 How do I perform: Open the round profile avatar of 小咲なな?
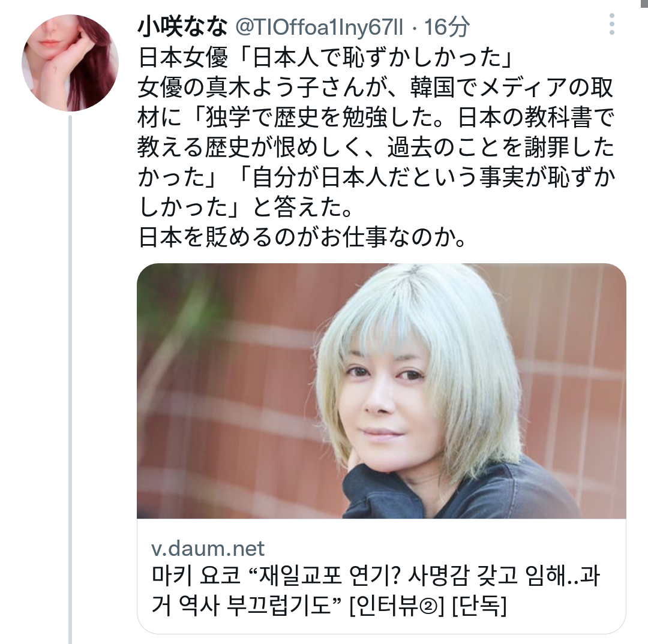[x=70, y=63]
